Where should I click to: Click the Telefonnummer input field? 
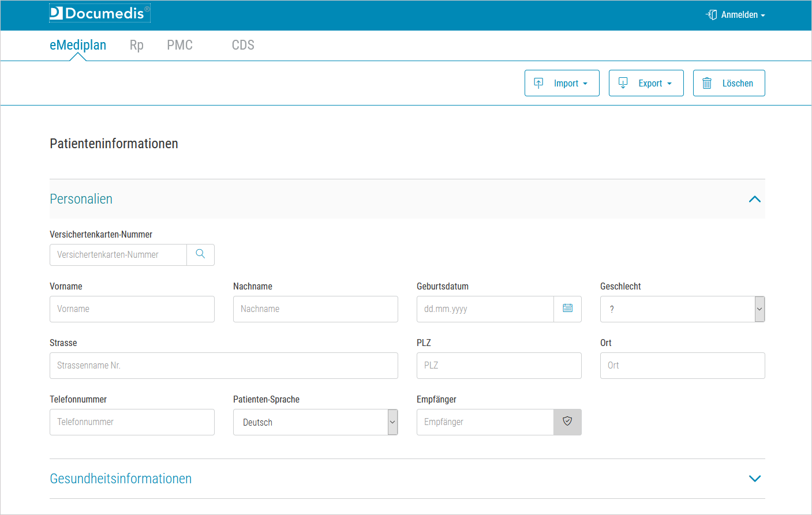coord(132,422)
